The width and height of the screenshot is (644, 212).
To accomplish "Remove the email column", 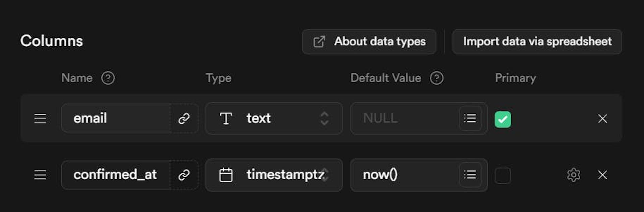I will tap(602, 118).
